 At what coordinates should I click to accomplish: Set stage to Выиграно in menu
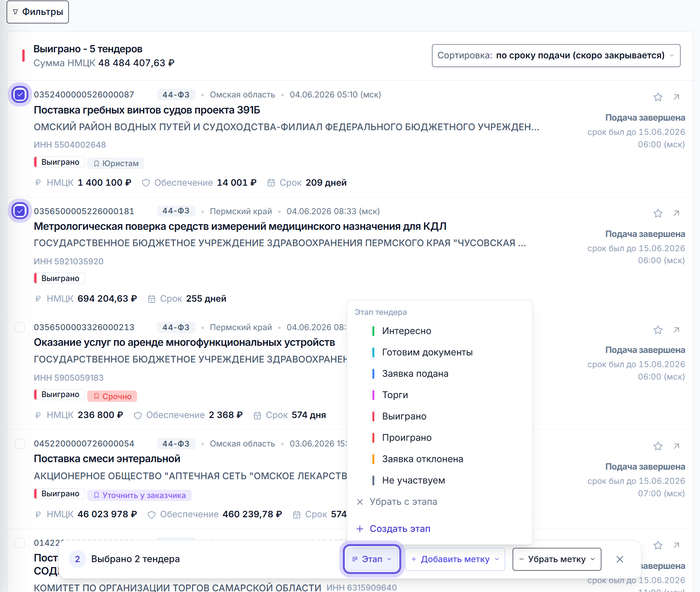[440, 416]
